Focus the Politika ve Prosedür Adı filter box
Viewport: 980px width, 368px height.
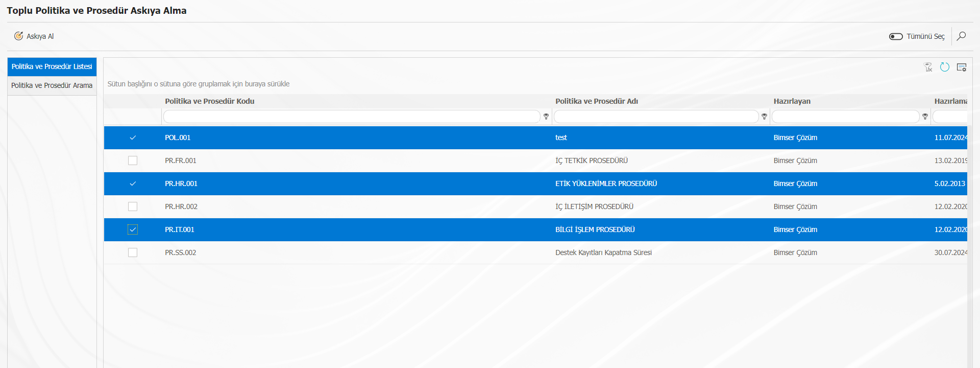pyautogui.click(x=656, y=117)
